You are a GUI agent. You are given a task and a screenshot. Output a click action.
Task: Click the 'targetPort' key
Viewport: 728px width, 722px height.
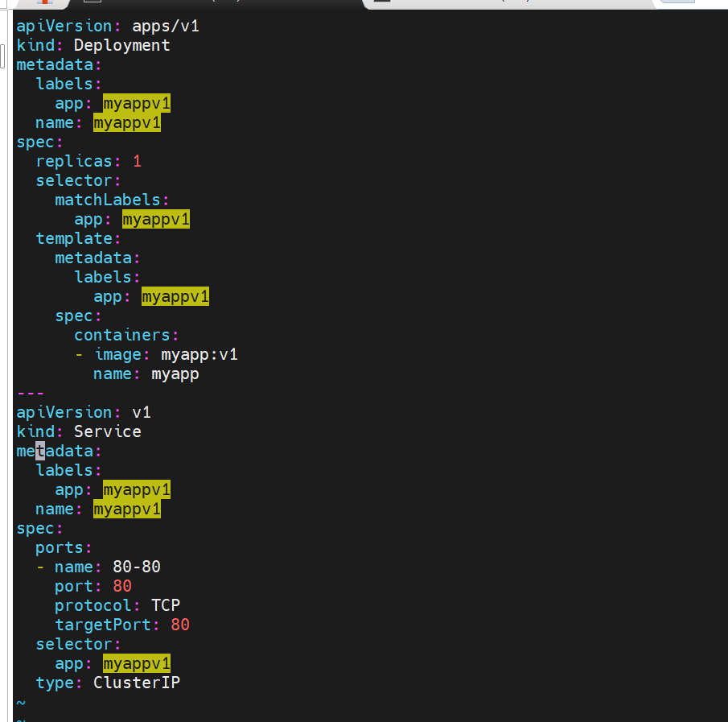coord(103,625)
